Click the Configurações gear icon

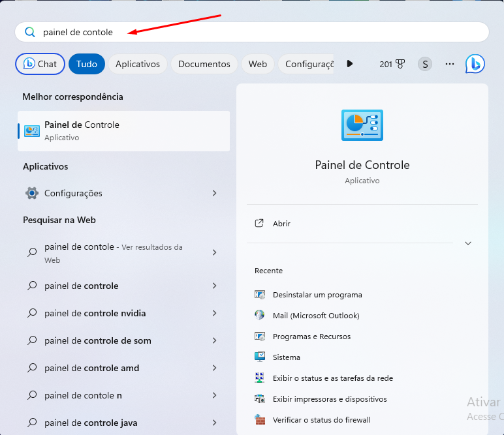[31, 193]
